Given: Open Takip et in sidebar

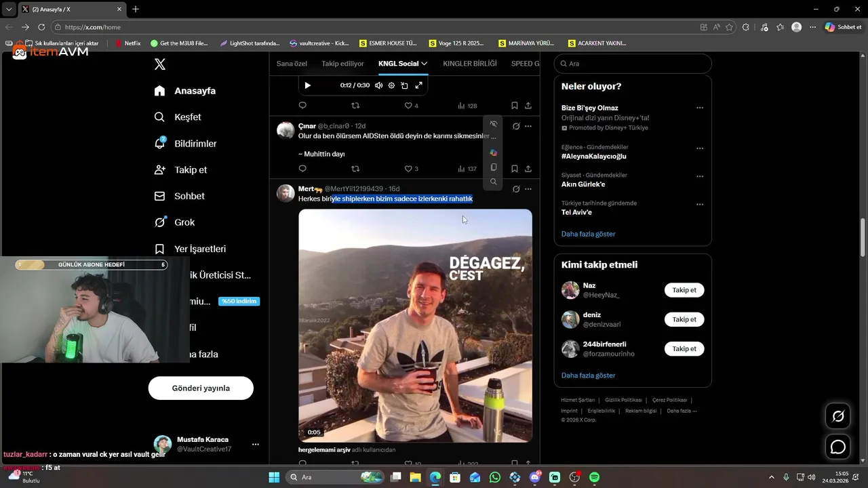Looking at the screenshot, I should pos(180,170).
